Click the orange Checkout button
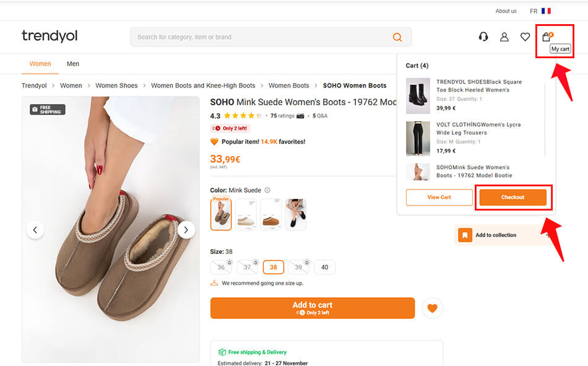 (x=512, y=198)
